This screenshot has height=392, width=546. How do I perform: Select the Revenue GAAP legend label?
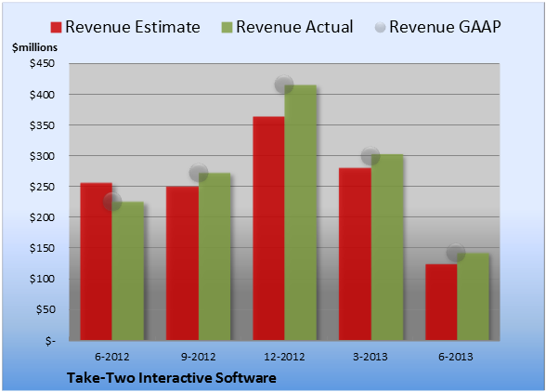445,27
